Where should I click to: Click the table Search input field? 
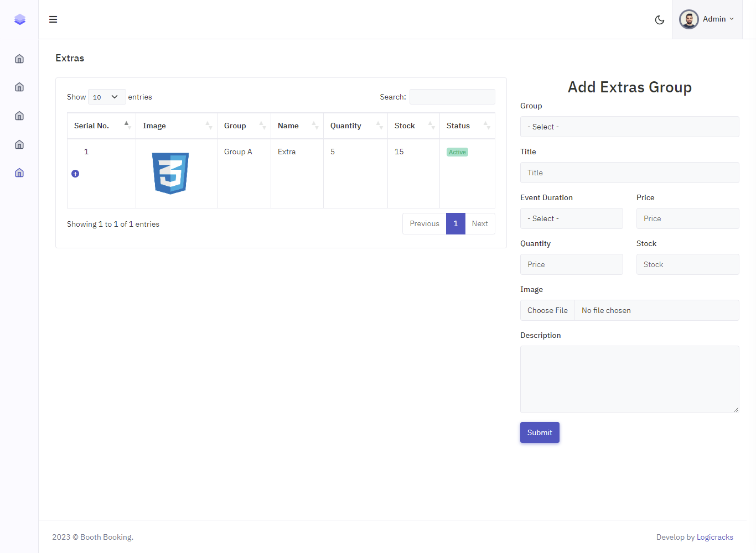(452, 97)
